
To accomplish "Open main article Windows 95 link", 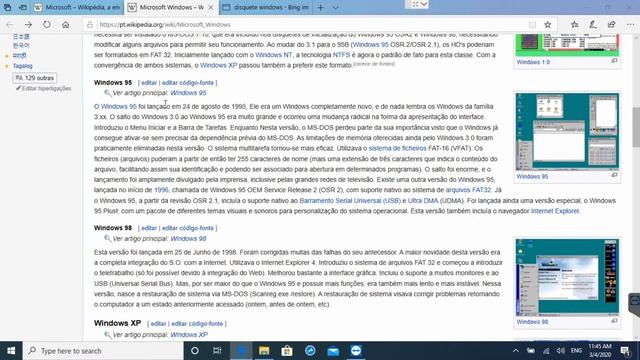I will coord(188,93).
